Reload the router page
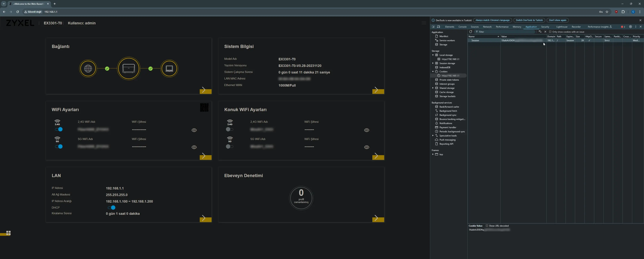644x259 pixels. [x=17, y=12]
